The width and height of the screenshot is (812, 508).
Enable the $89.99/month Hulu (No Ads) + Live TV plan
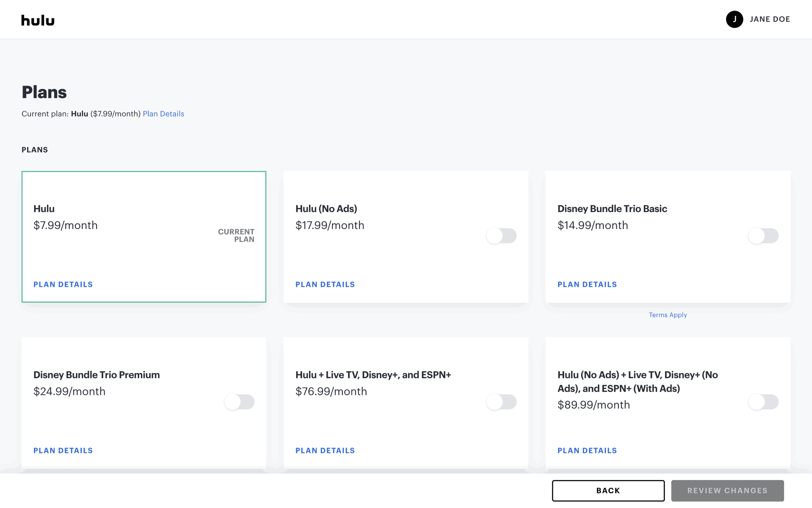pos(763,402)
